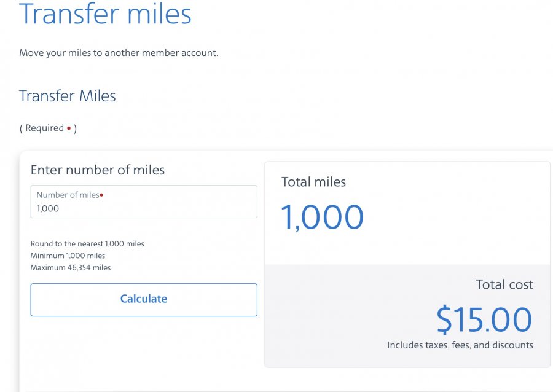Click the large blue 1,000 total miles figure
Image resolution: width=553 pixels, height=392 pixels.
(322, 218)
